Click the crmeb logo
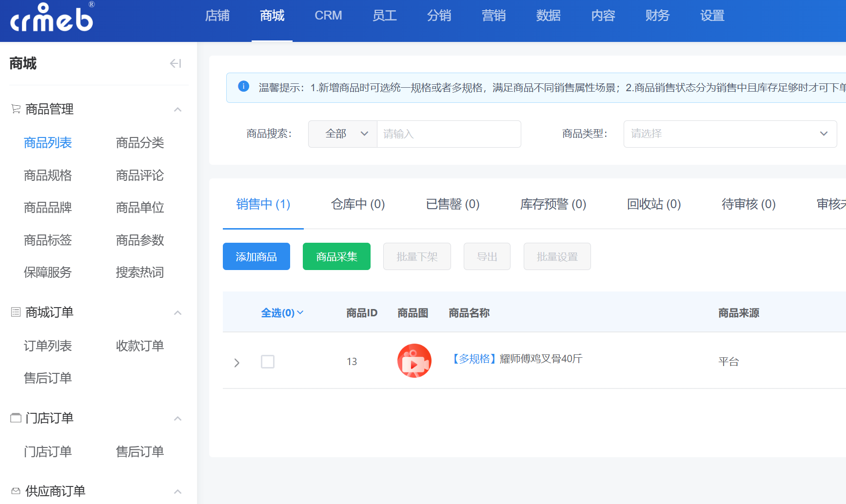 tap(52, 18)
